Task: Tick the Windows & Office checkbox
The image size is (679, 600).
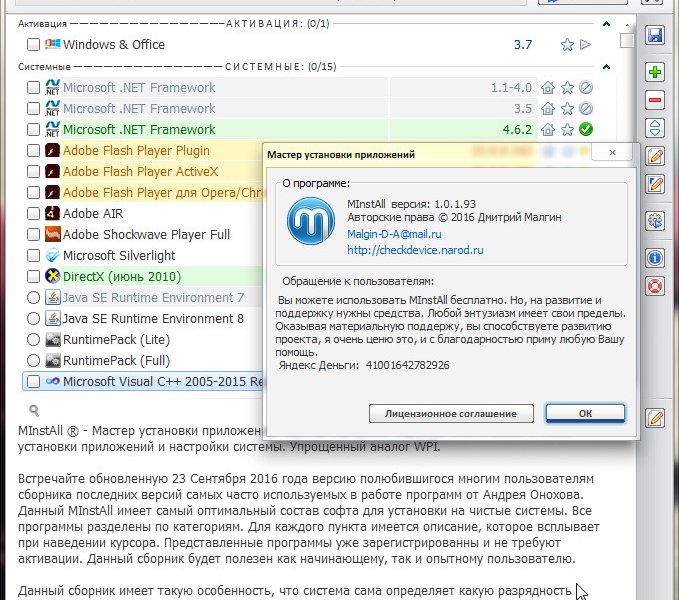Action: tap(33, 45)
